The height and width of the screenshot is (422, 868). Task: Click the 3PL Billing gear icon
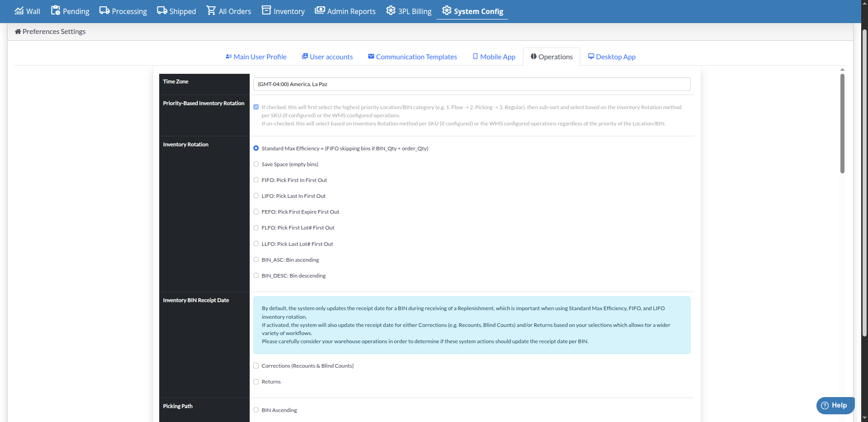390,10
